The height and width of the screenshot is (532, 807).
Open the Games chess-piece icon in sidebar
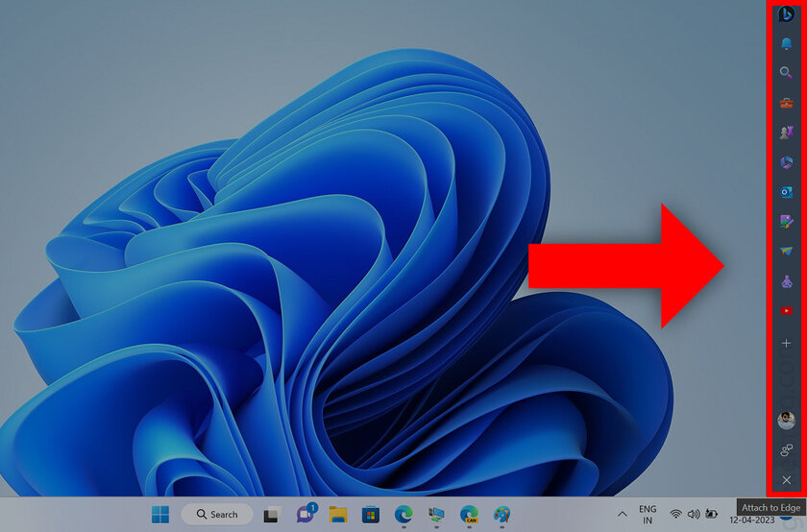tap(786, 133)
